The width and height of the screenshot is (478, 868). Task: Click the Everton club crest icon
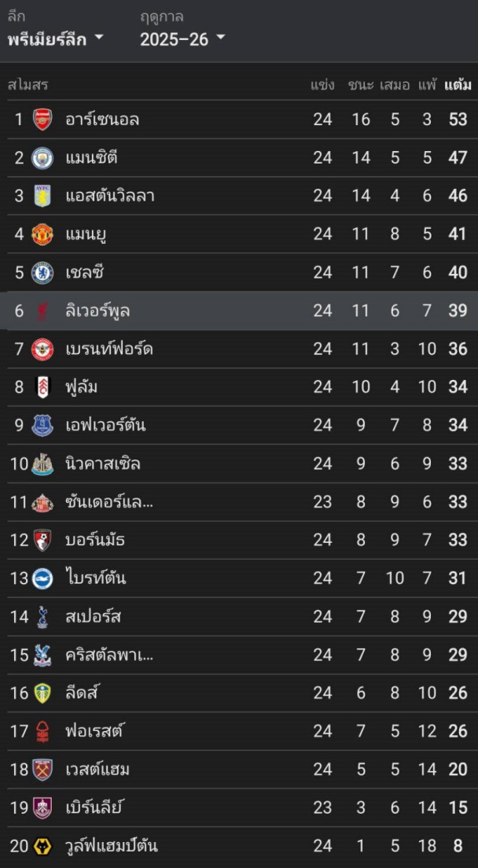tap(42, 426)
